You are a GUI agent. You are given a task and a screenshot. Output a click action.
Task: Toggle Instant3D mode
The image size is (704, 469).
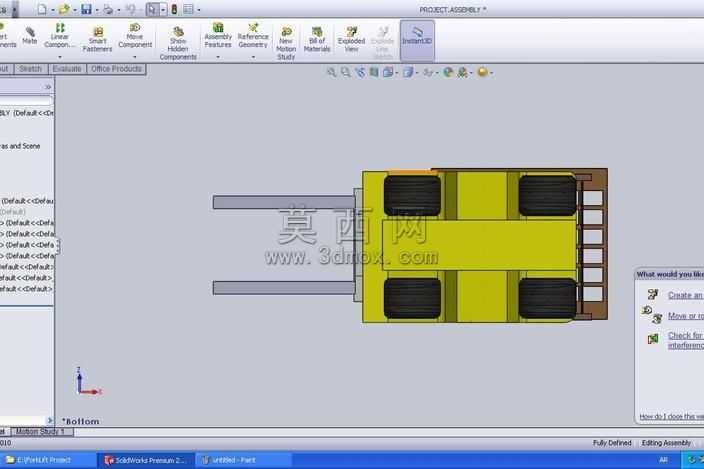tap(417, 39)
